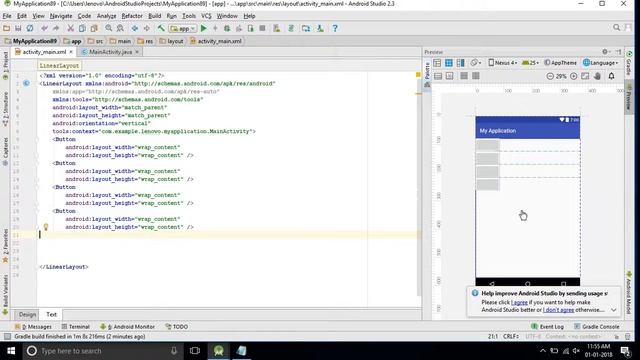The height and width of the screenshot is (360, 640).
Task: Open the app run configuration dropdown
Action: pyautogui.click(x=183, y=29)
